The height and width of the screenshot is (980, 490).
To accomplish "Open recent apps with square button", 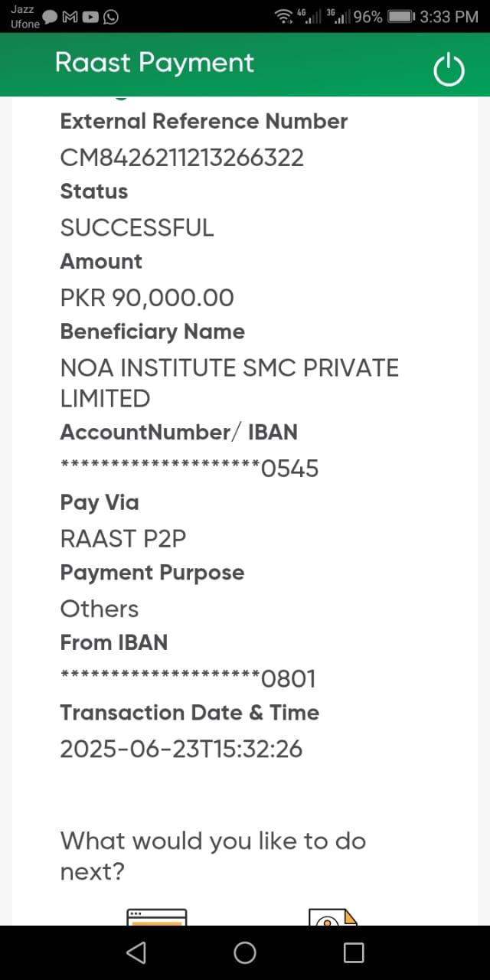I will (x=354, y=952).
